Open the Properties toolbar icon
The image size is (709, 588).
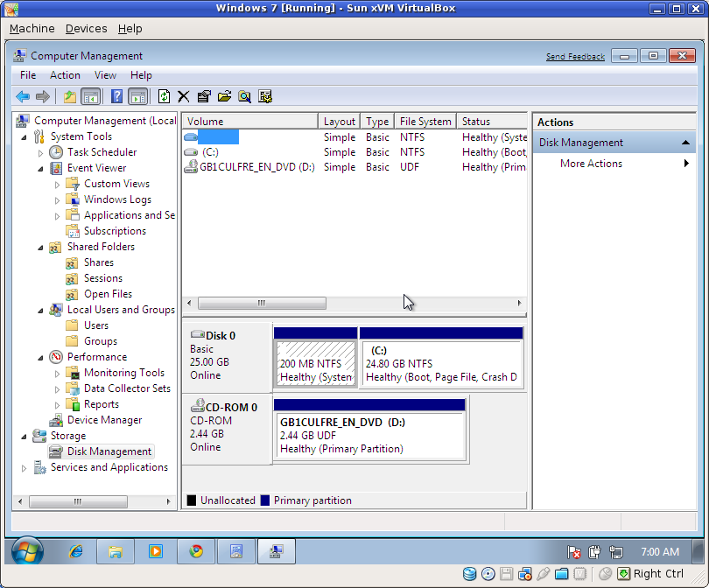tap(203, 96)
